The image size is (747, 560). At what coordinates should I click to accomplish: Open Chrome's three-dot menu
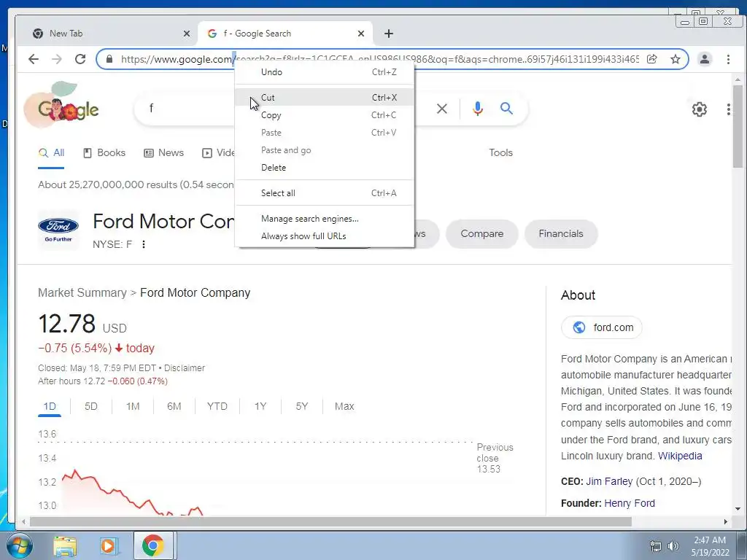[728, 59]
